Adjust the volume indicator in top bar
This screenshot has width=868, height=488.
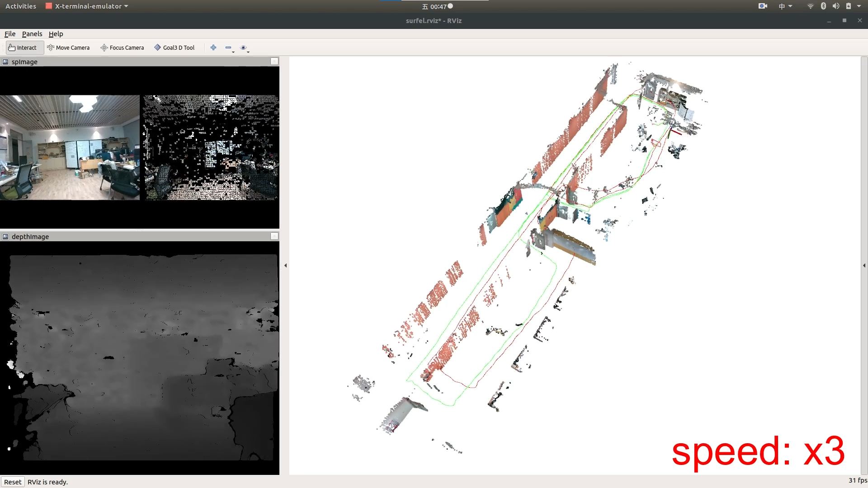837,6
